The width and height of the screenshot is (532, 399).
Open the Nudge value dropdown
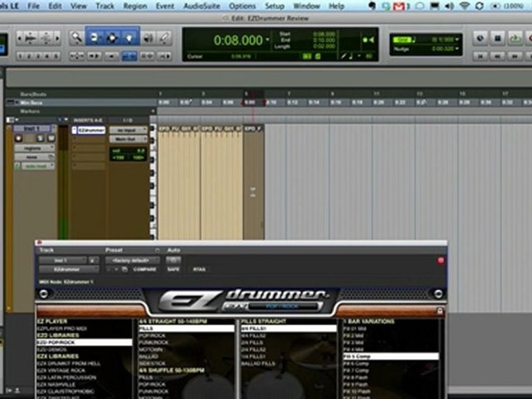[x=457, y=49]
